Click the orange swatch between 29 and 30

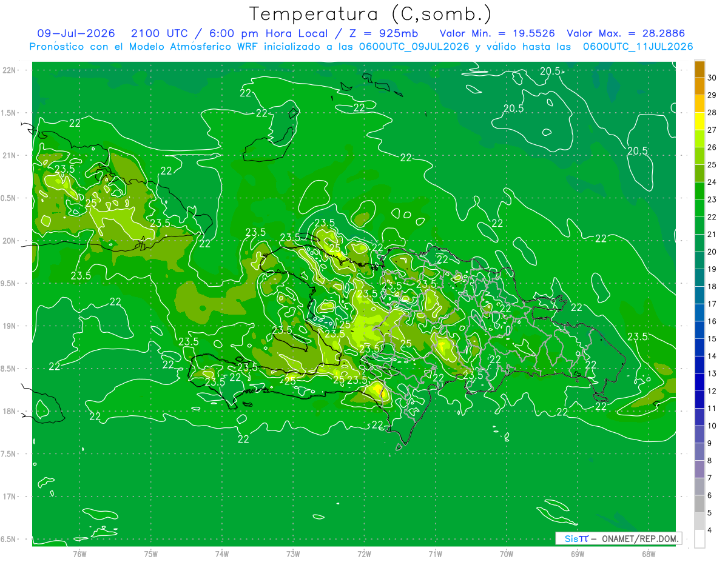(699, 86)
